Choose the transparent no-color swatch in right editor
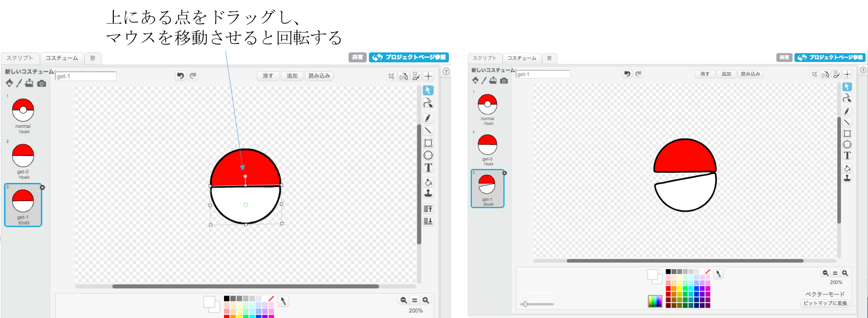This screenshot has width=868, height=318. 708,272
